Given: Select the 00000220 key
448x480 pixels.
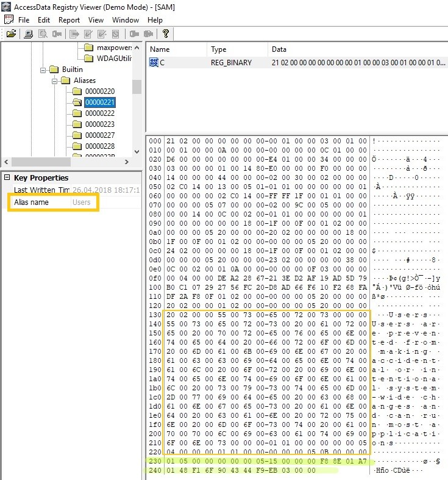Looking at the screenshot, I should point(100,91).
